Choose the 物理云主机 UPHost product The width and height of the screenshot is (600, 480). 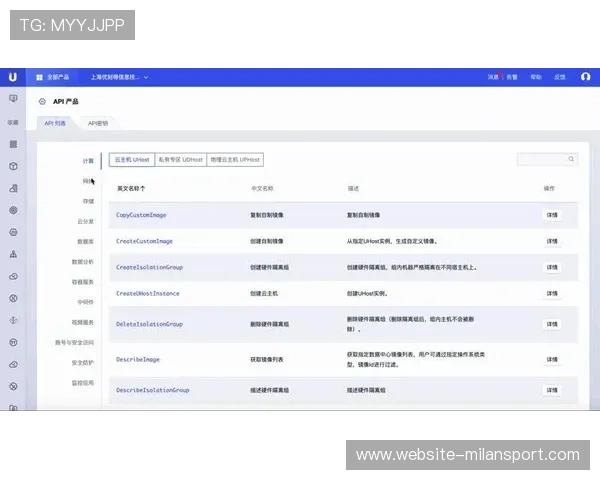tap(235, 160)
